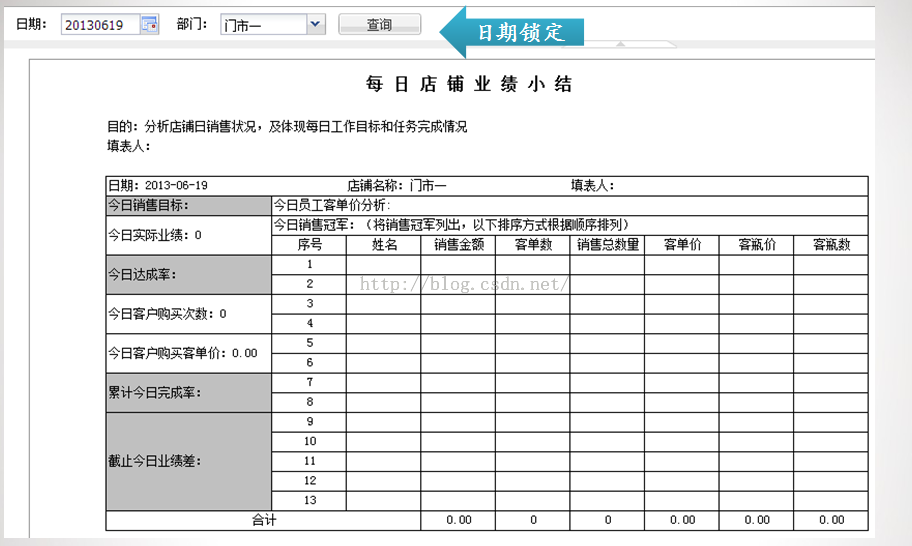Click the 日期 input showing 20130619
This screenshot has width=912, height=546.
point(101,24)
